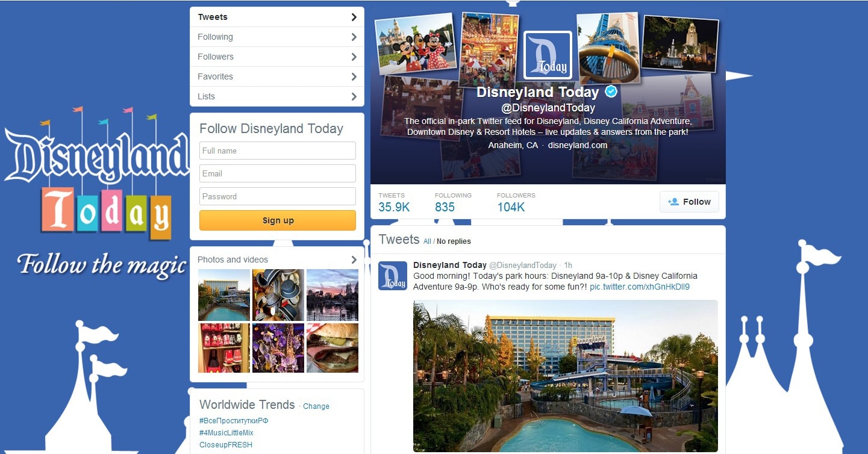Open the Following list chevron
Screen dimensions: 868x454
tap(354, 37)
